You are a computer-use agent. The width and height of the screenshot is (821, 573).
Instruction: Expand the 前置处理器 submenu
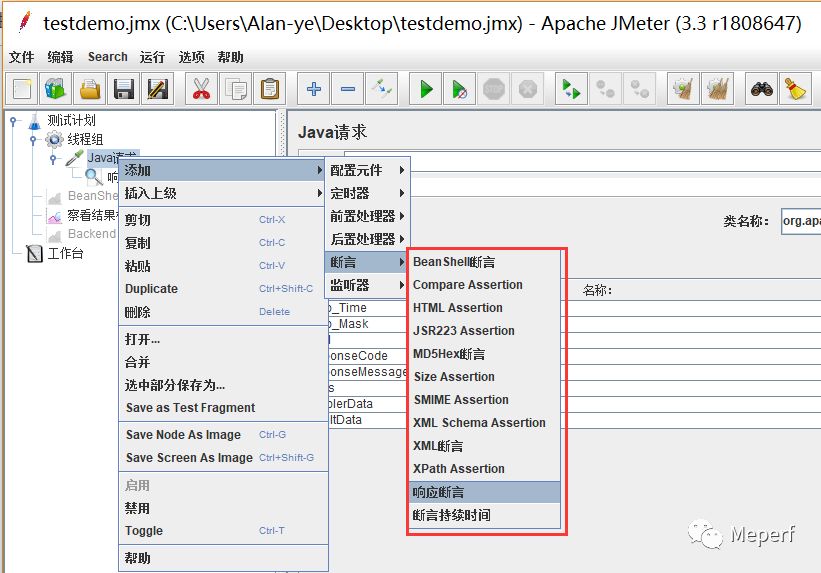pos(367,216)
